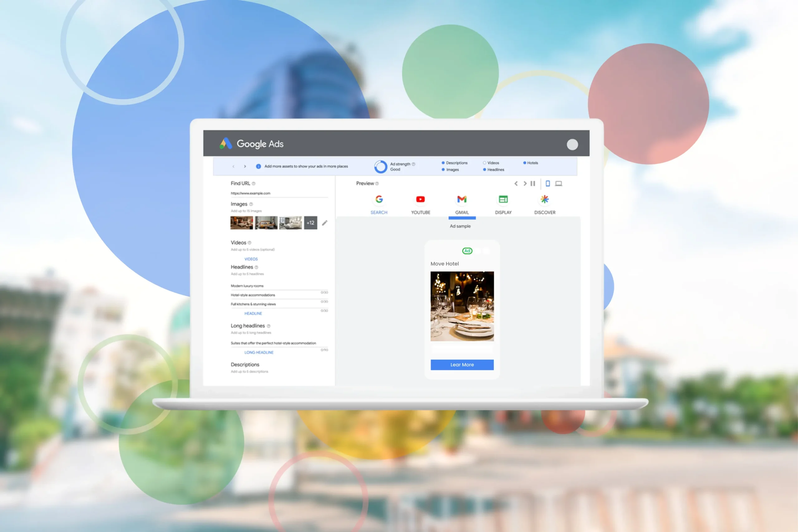
Task: Go to next preview with right chevron
Action: point(525,183)
